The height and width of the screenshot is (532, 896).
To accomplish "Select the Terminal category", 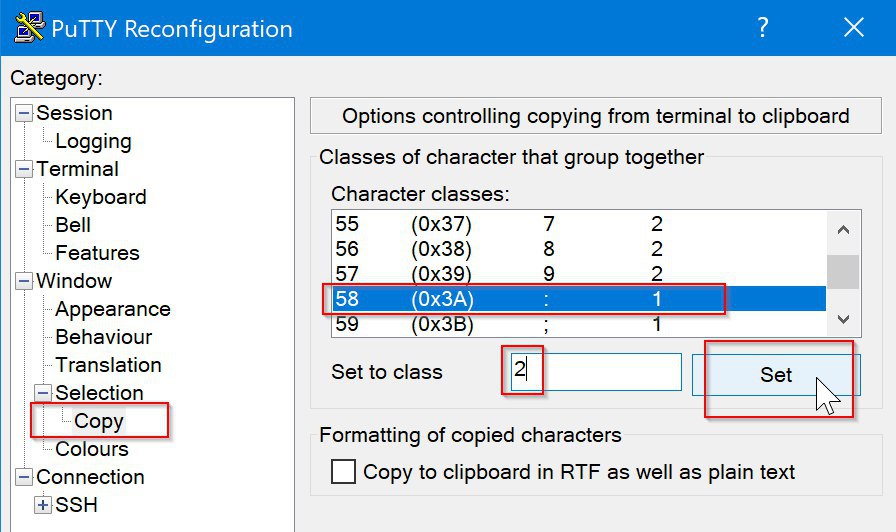I will click(x=78, y=169).
